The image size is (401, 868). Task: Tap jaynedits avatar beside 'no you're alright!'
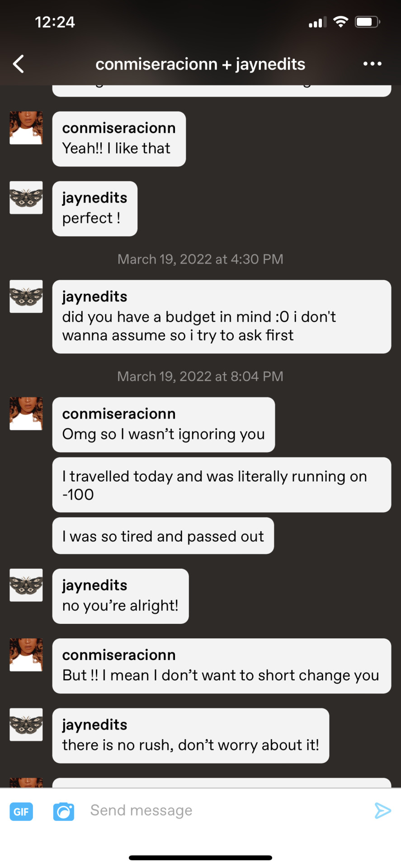(26, 585)
